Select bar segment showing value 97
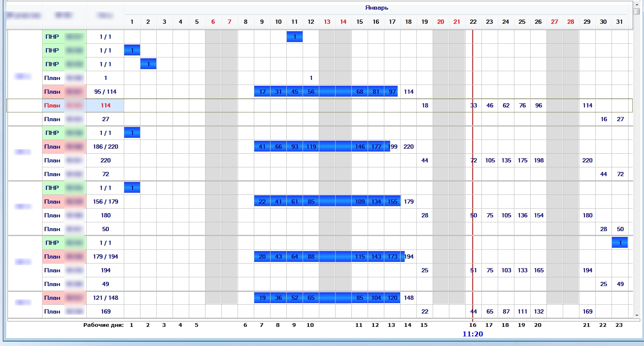The image size is (644, 346). [392, 92]
